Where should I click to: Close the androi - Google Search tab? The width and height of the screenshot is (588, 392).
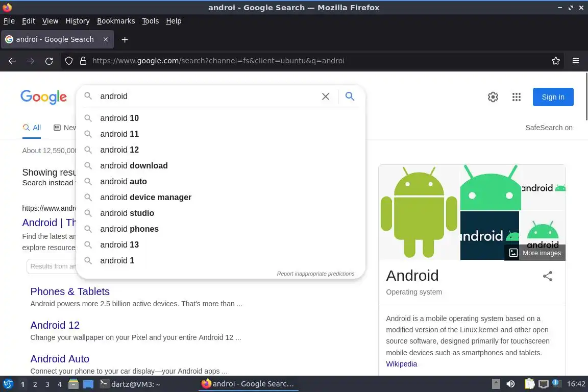coord(106,39)
